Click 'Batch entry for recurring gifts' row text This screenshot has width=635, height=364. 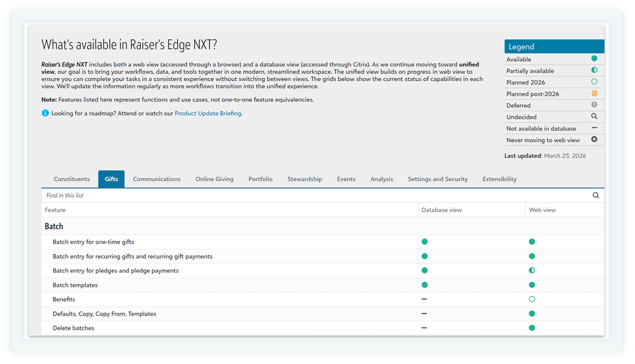pyautogui.click(x=132, y=256)
